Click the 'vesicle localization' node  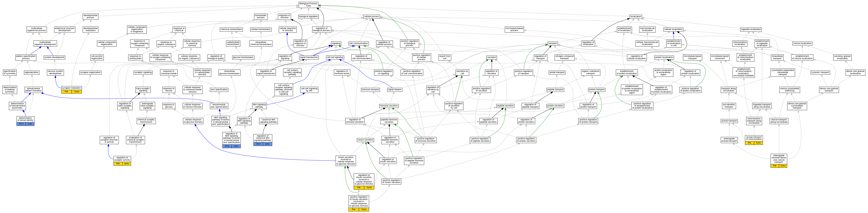(802, 43)
